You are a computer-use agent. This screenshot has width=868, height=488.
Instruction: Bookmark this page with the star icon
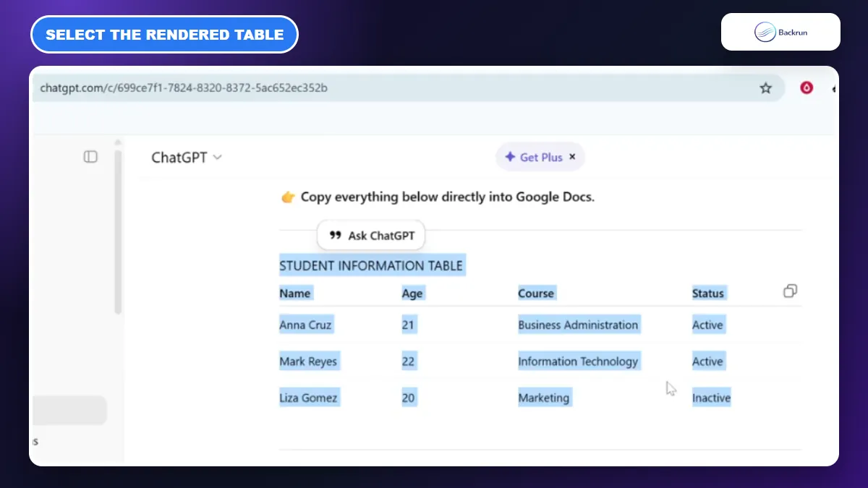coord(765,88)
